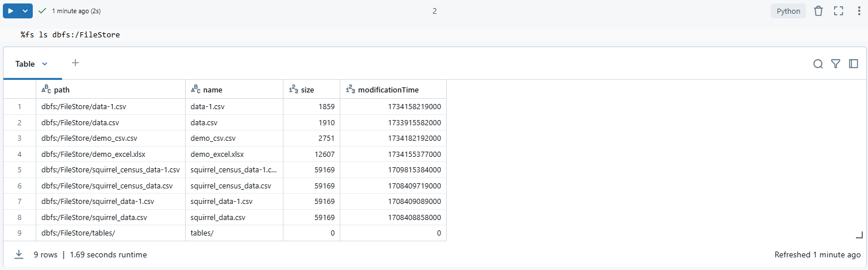Viewport: 868px width, 270px height.
Task: Click the size column header
Action: (x=308, y=90)
